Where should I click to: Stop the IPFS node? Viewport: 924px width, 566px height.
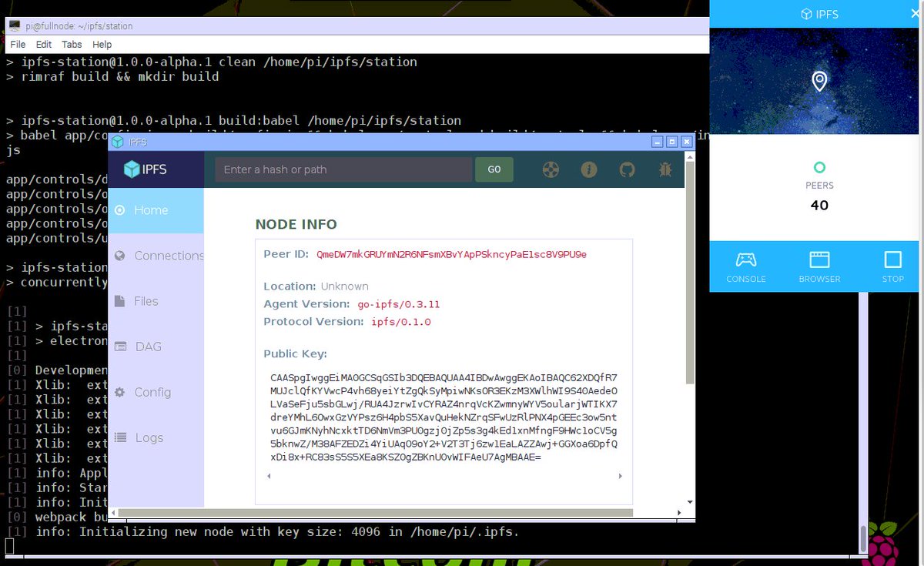(892, 266)
